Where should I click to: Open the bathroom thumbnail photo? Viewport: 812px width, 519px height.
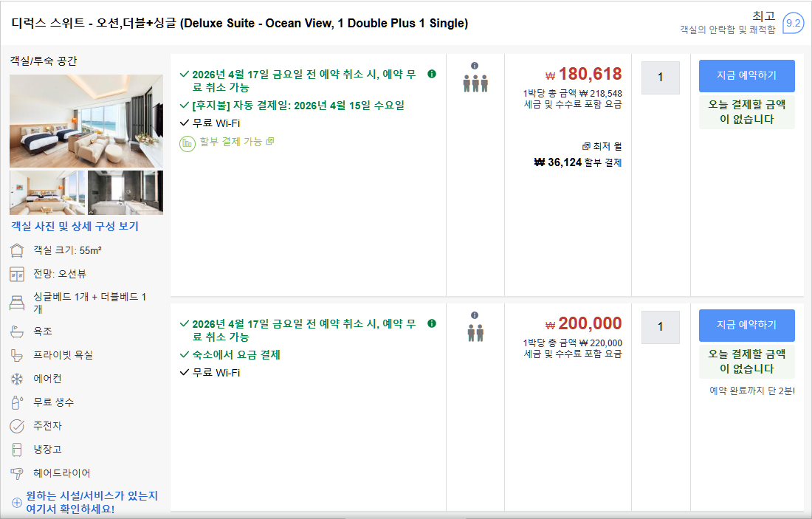point(125,193)
